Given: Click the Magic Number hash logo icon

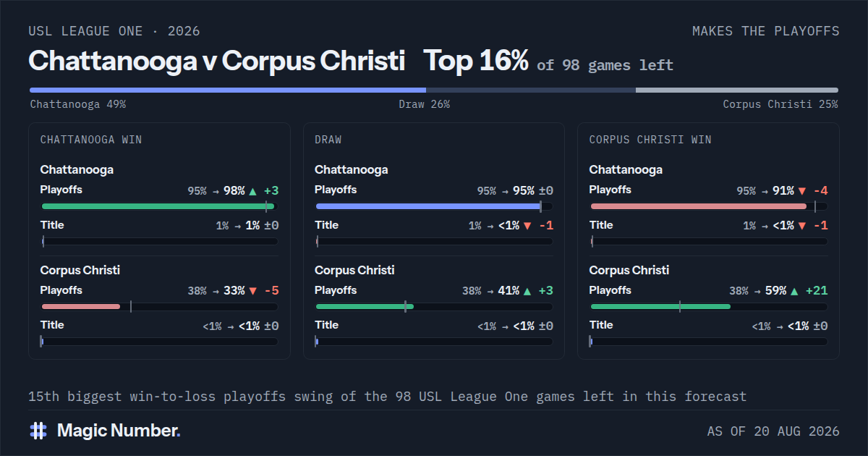Looking at the screenshot, I should (38, 431).
